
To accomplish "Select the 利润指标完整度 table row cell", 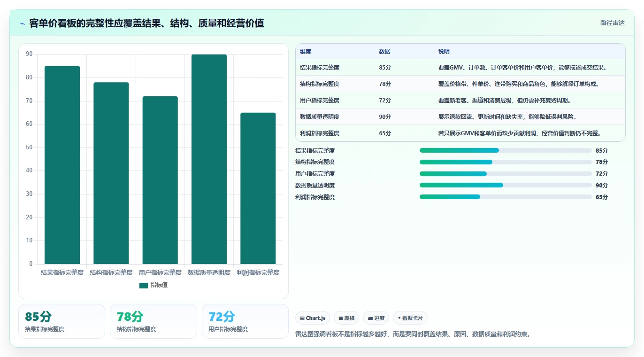I will click(320, 133).
